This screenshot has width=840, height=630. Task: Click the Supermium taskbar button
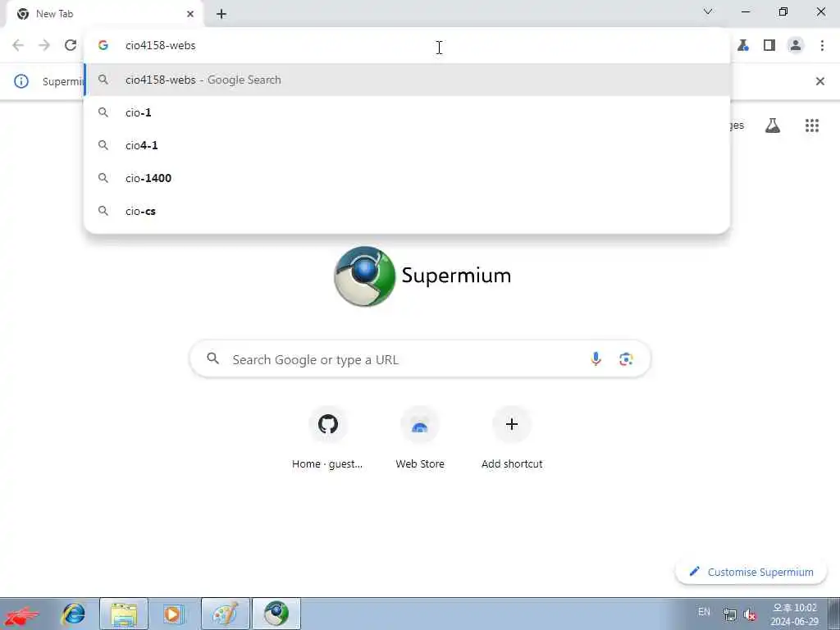[x=276, y=614]
